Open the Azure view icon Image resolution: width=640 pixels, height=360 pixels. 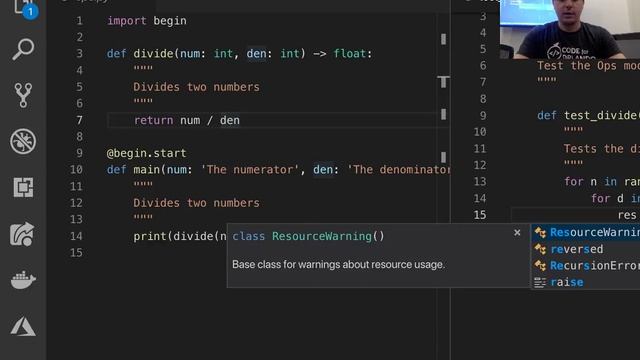(23, 326)
